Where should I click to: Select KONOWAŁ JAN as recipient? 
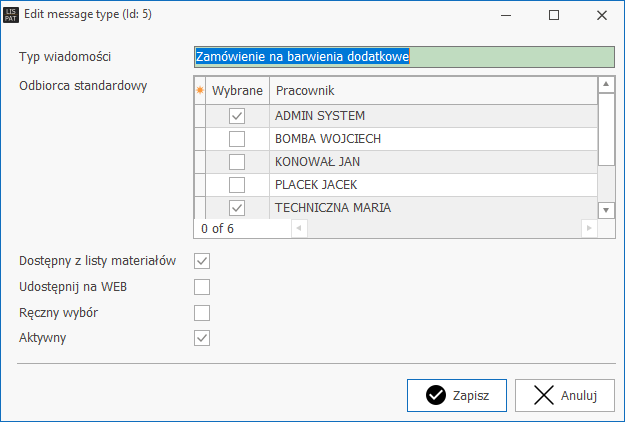(x=237, y=162)
